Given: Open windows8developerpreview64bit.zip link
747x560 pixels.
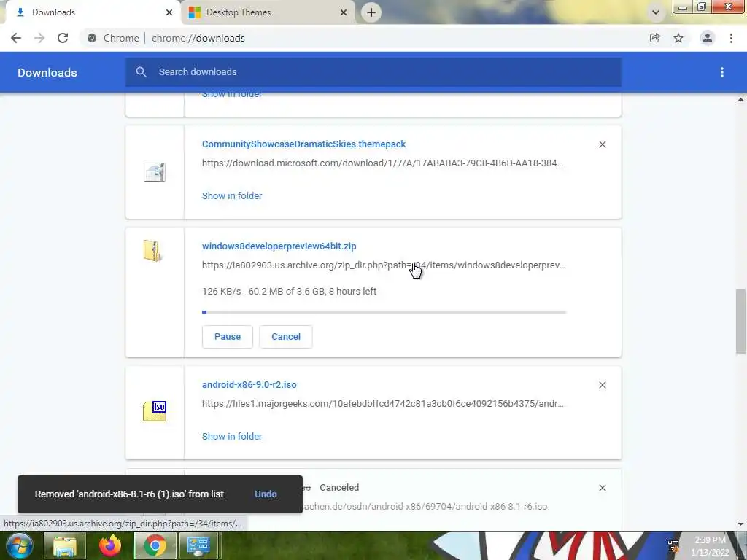Looking at the screenshot, I should (279, 246).
